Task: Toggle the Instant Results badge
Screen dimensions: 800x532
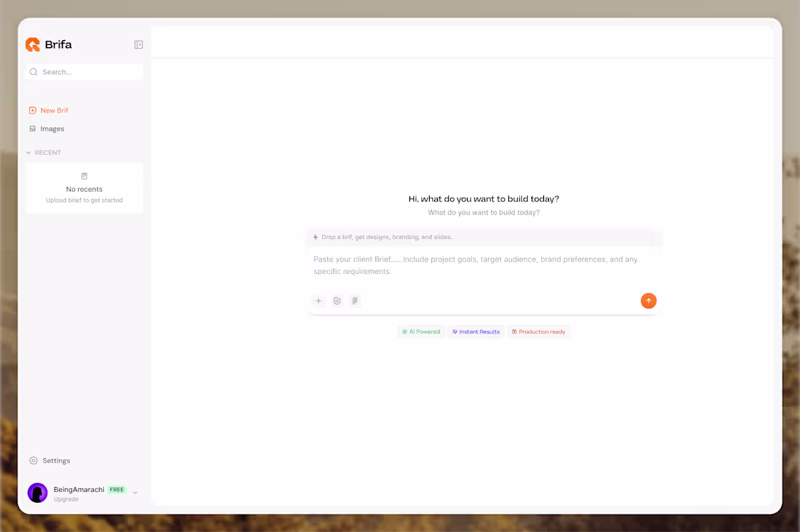Action: point(476,331)
